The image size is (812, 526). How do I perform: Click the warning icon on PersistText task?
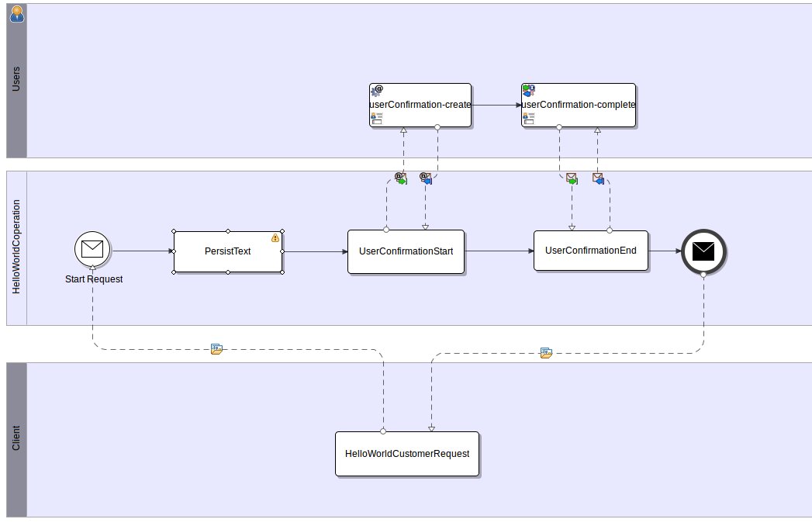click(x=277, y=238)
